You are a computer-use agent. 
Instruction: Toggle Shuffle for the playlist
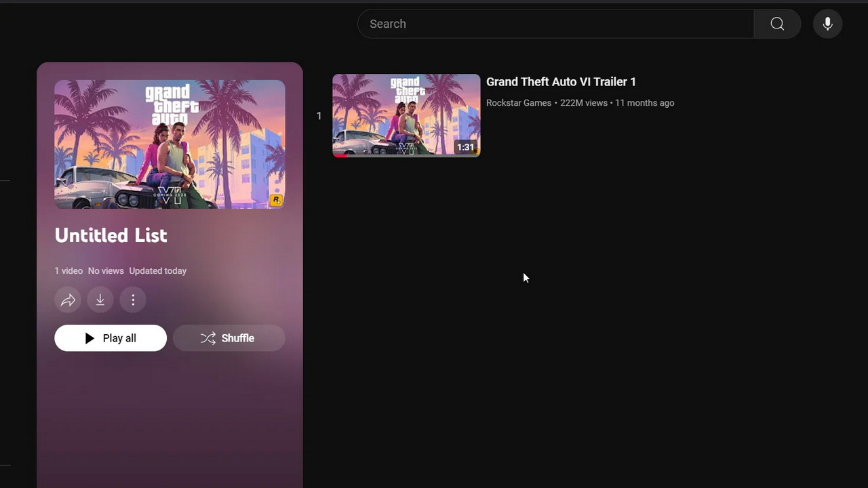click(x=229, y=338)
